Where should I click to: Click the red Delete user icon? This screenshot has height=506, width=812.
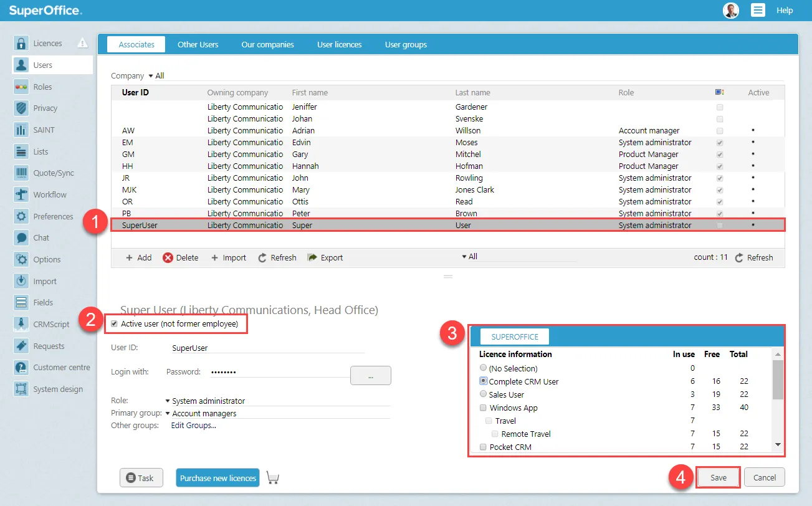click(x=168, y=258)
